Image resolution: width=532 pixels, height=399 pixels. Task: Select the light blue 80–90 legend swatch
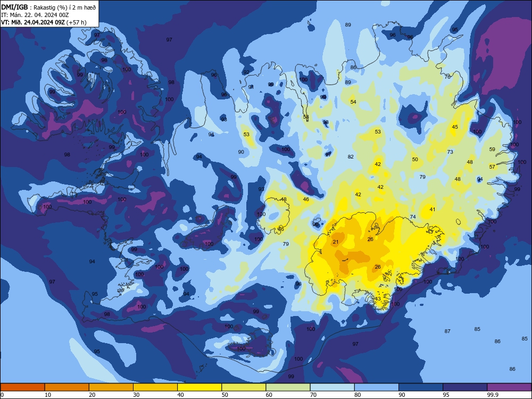377,387
